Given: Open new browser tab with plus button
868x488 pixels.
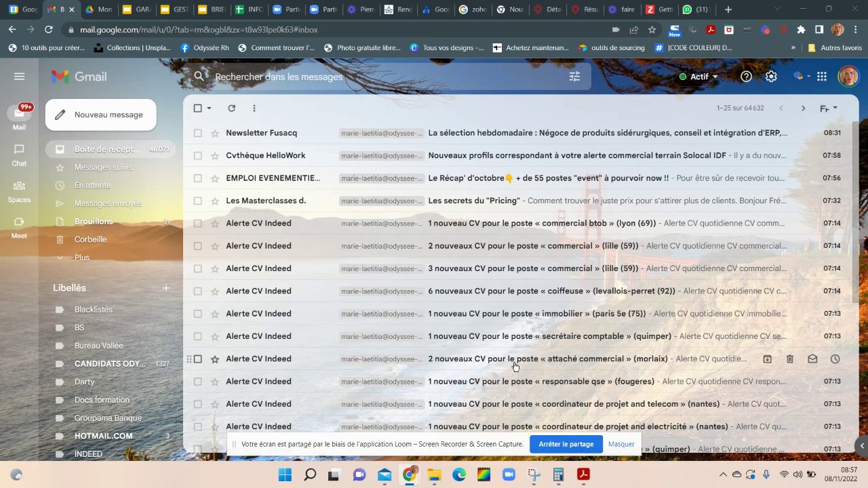Looking at the screenshot, I should point(728,9).
